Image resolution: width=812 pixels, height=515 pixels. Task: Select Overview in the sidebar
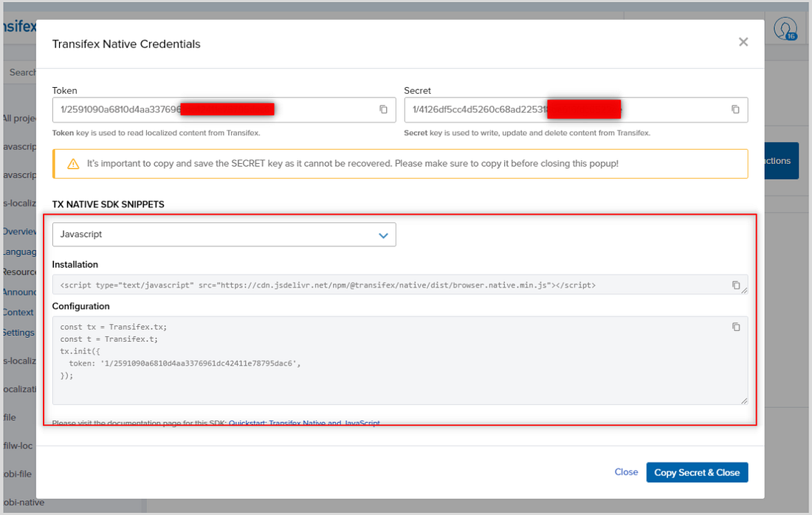[18, 231]
